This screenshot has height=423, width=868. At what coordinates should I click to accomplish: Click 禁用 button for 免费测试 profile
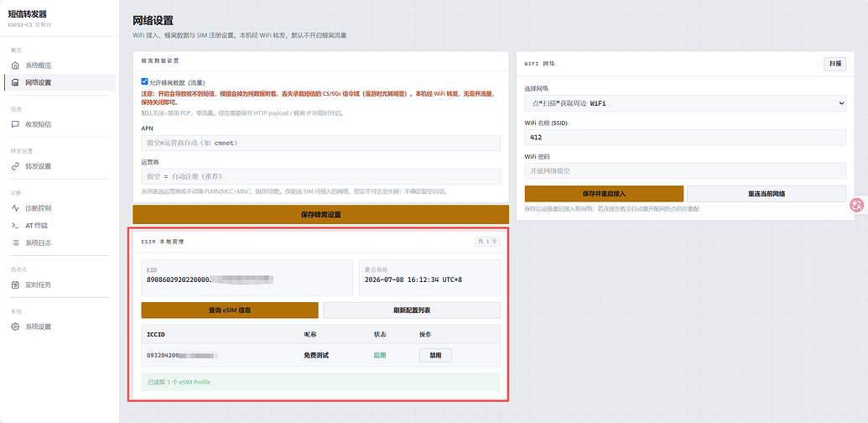pyautogui.click(x=435, y=356)
